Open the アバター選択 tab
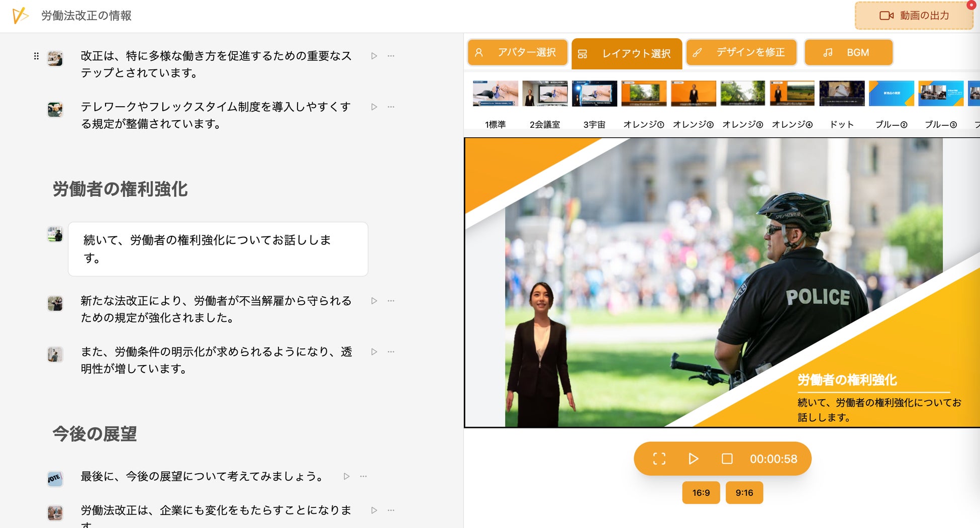Image resolution: width=980 pixels, height=528 pixels. coord(518,52)
